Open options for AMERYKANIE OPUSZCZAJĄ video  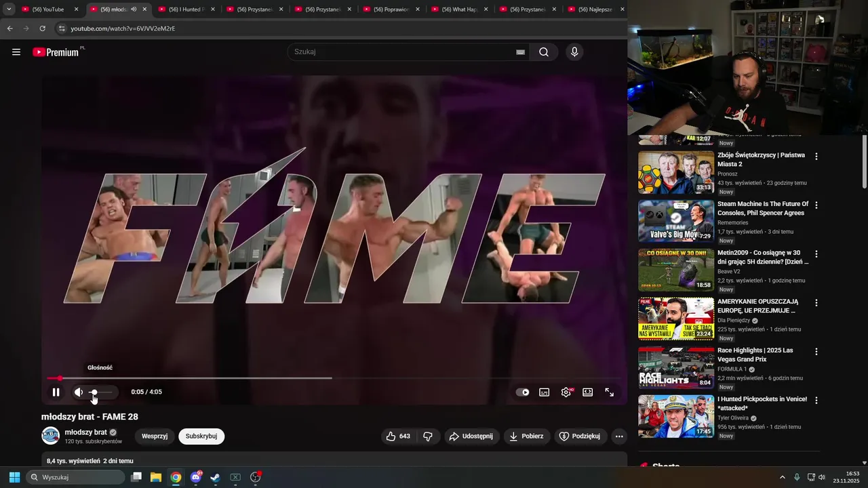[x=816, y=303]
